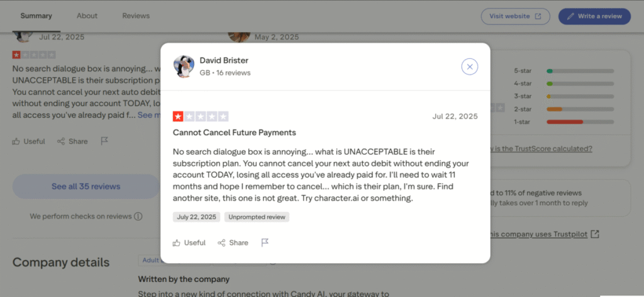Click the Write a review button
The height and width of the screenshot is (297, 644).
click(x=594, y=16)
